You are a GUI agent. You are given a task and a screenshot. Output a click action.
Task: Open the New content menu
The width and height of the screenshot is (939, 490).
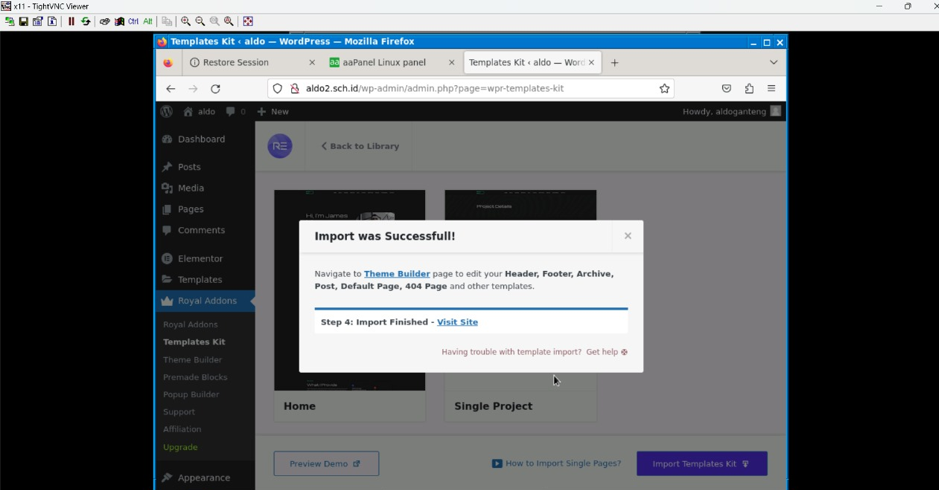[x=272, y=111]
